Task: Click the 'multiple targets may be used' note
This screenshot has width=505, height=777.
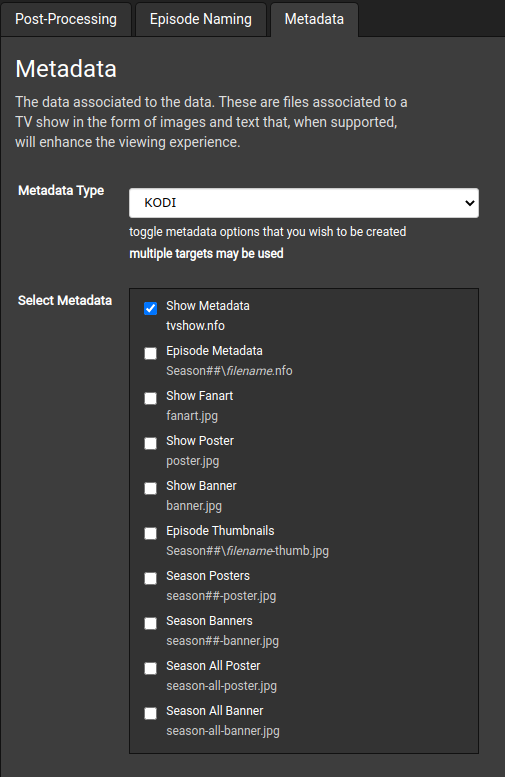Action: pos(206,254)
